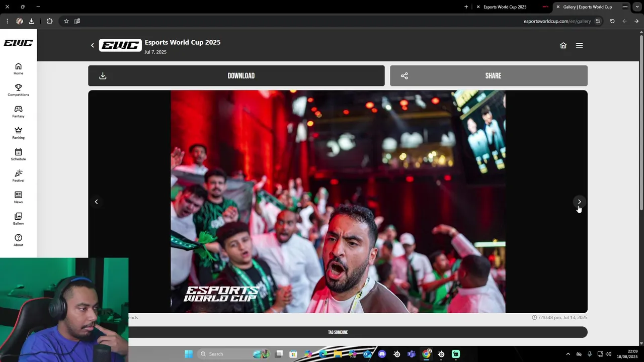The width and height of the screenshot is (644, 362).
Task: Click the DOWNLOAD button
Action: coord(236,76)
